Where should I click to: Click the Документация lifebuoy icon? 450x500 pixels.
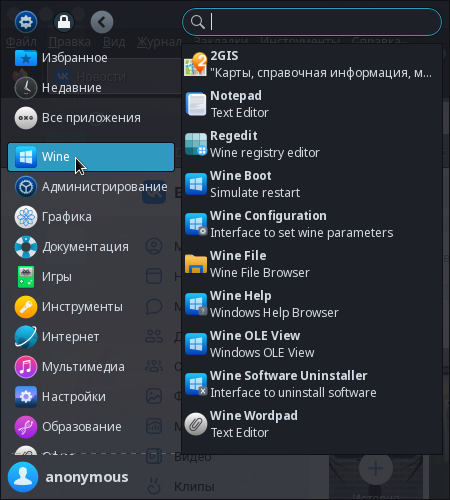[26, 247]
